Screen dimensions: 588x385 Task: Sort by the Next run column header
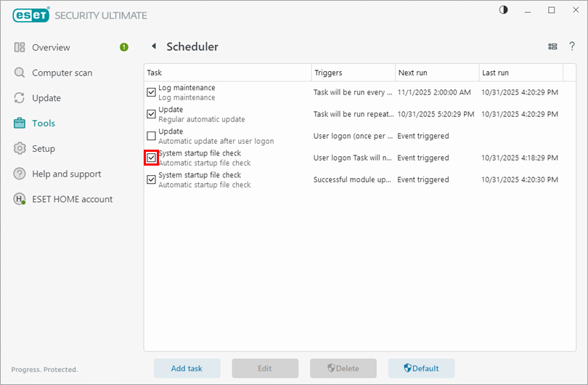point(436,73)
